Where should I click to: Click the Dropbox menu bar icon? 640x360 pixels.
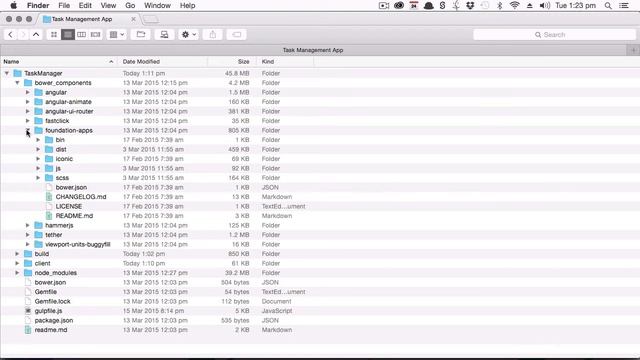point(470,6)
